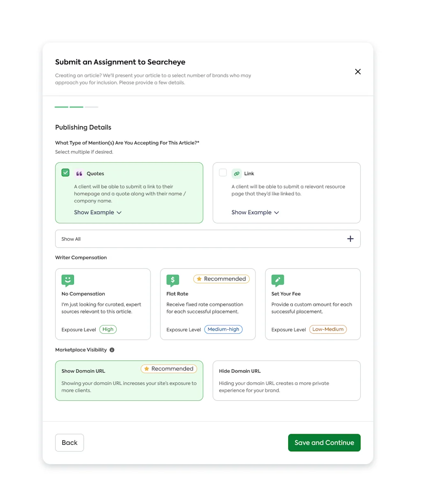Uncheck the Quotes mention checkbox
421x504 pixels.
(65, 173)
